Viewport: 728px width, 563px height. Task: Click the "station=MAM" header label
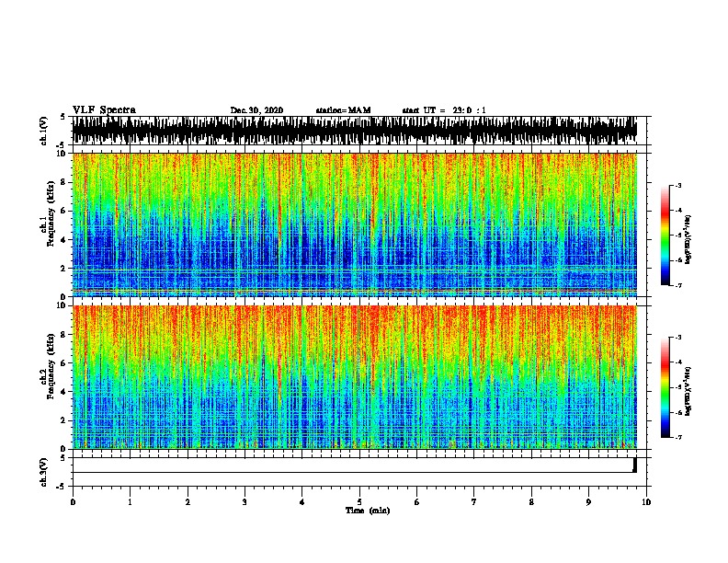(x=343, y=110)
